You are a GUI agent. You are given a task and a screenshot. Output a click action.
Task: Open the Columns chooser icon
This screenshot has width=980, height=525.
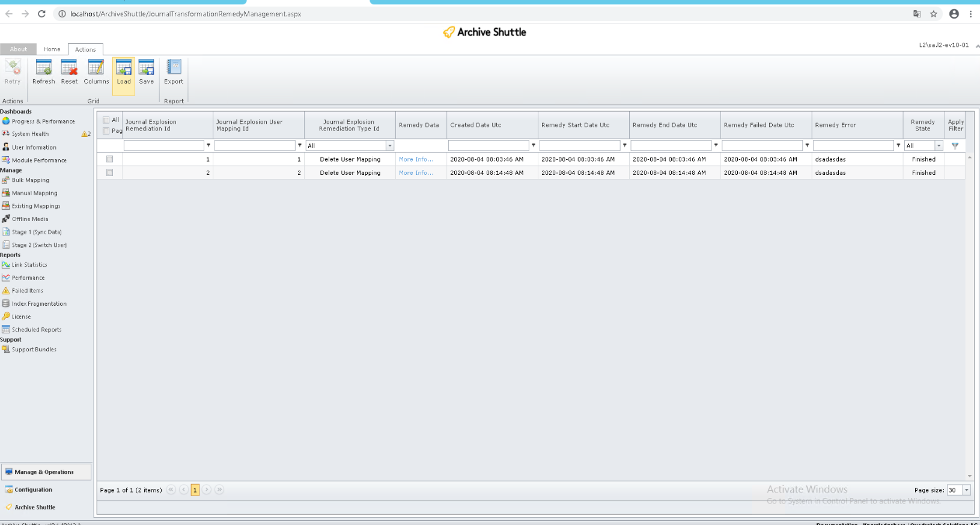pos(96,67)
